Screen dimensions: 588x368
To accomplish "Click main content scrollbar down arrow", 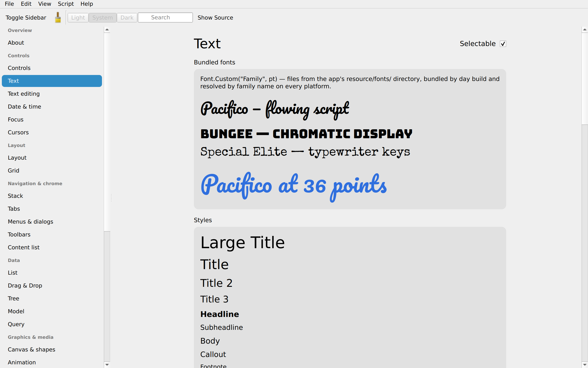I will coord(585,365).
